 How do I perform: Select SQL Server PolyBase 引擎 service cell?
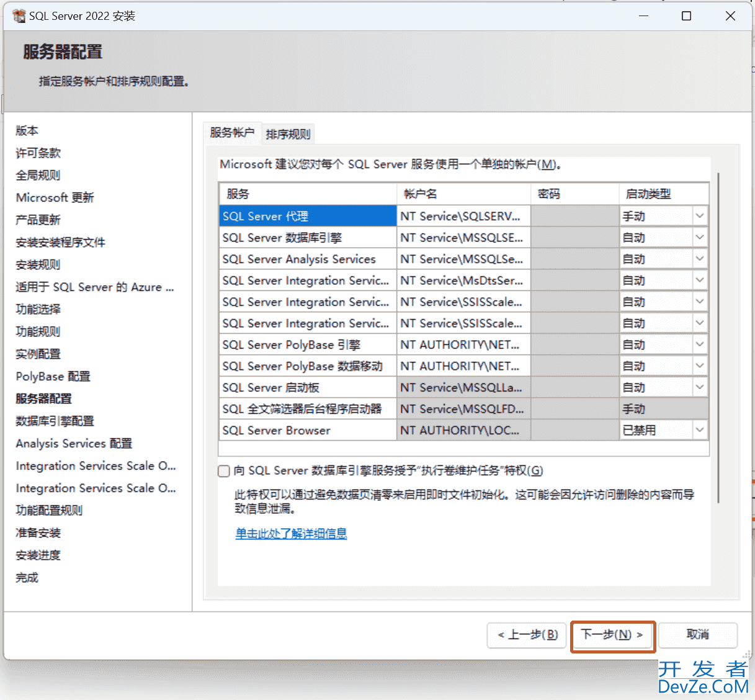(x=308, y=344)
